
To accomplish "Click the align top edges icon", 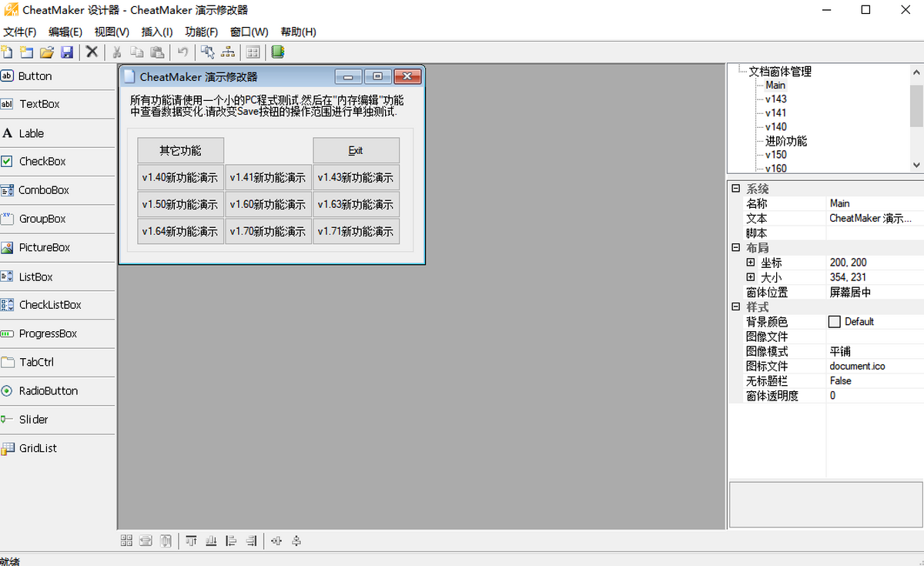I will [191, 541].
